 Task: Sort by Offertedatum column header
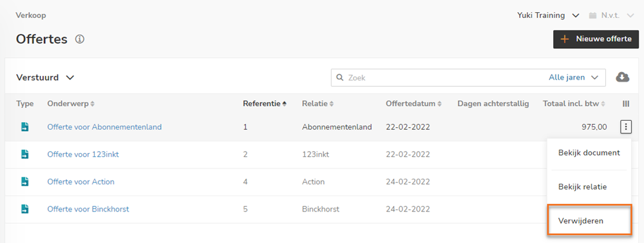tap(414, 104)
